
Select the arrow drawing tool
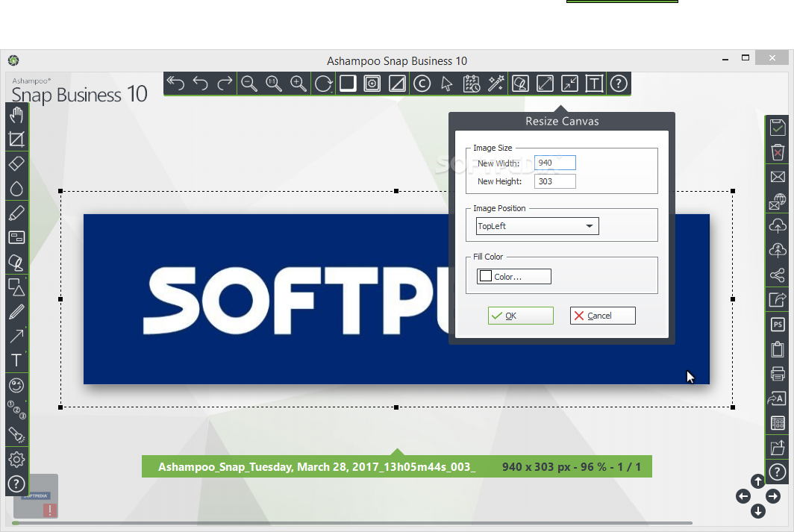tap(16, 336)
